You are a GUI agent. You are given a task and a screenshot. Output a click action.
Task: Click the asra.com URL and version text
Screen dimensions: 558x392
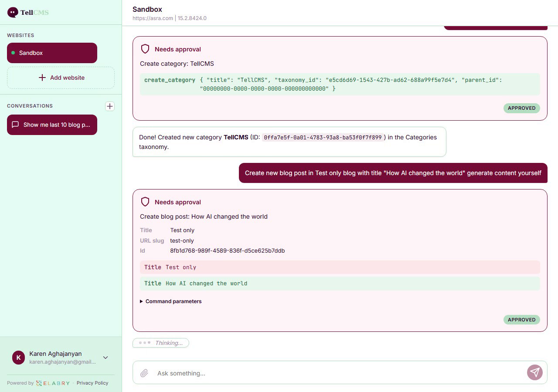[170, 18]
